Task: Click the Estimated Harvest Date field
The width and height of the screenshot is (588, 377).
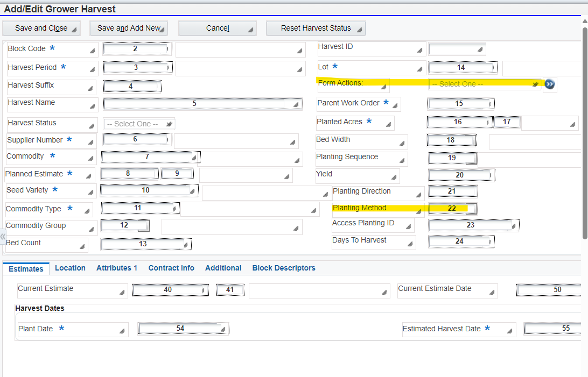Action: 552,329
